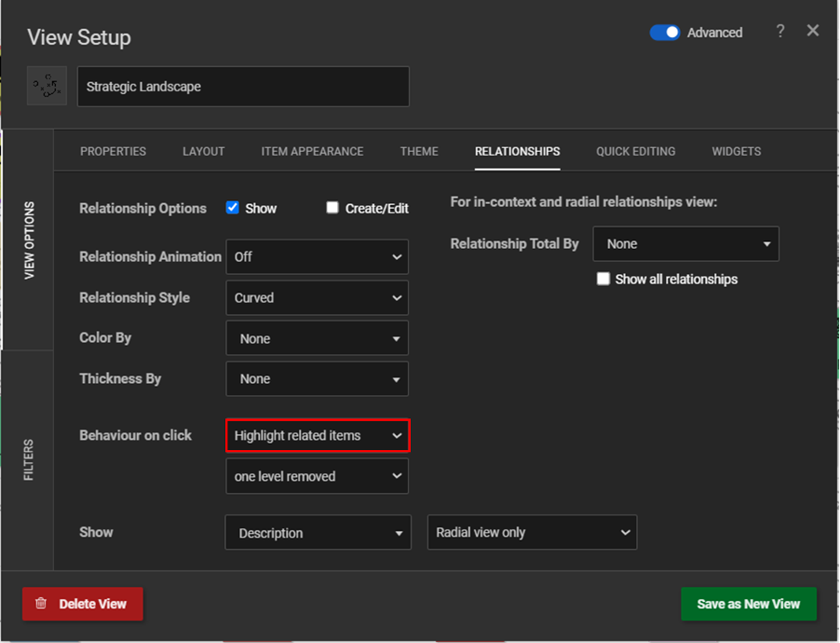Screen dimensions: 840x643
Task: Expand the Color By dropdown
Action: (x=318, y=338)
